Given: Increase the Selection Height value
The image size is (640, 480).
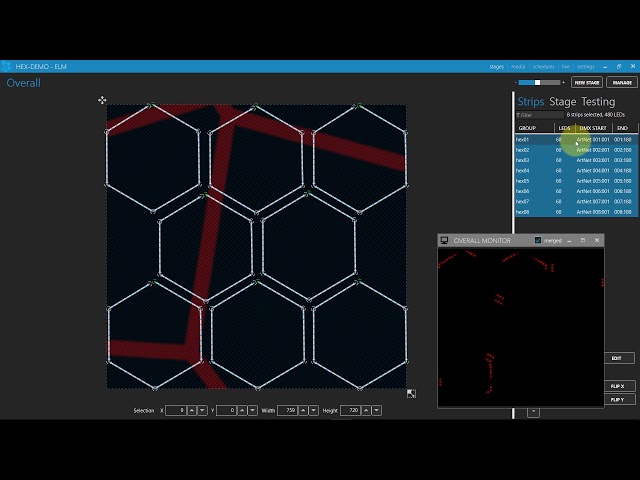Looking at the screenshot, I should pos(367,410).
